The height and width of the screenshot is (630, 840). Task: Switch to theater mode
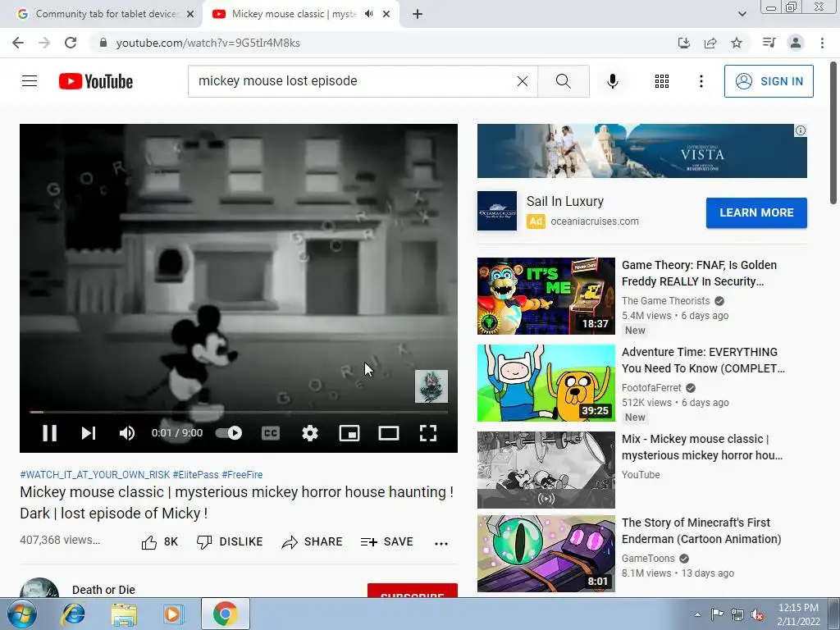[x=389, y=433]
